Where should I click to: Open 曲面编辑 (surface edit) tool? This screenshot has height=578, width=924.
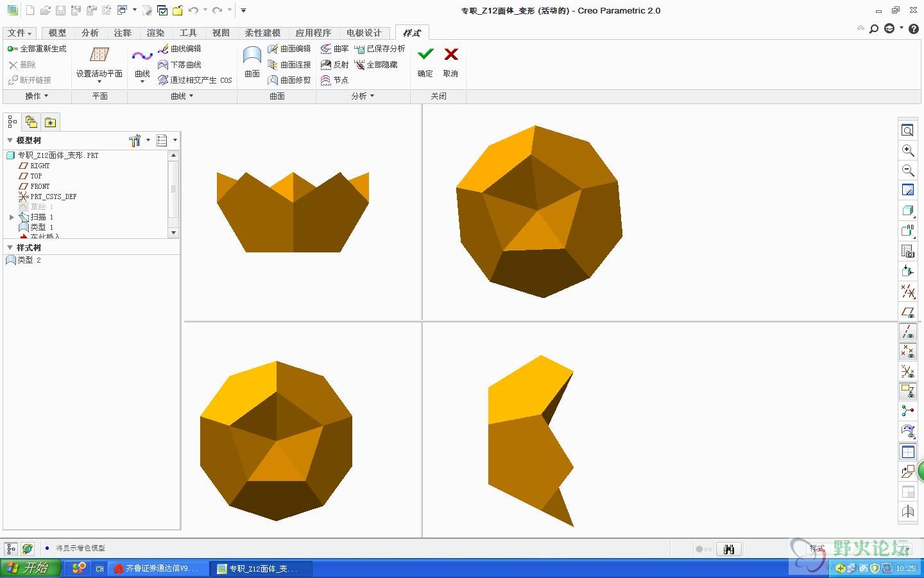[x=289, y=49]
